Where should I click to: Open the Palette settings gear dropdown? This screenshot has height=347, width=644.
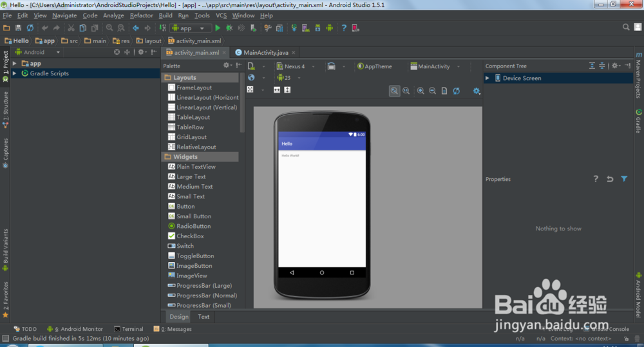pyautogui.click(x=227, y=66)
